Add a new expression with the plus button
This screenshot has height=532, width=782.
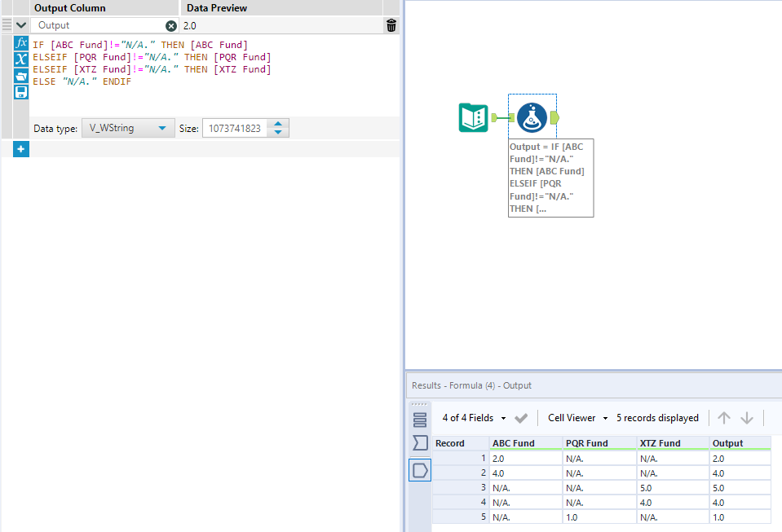tap(20, 148)
